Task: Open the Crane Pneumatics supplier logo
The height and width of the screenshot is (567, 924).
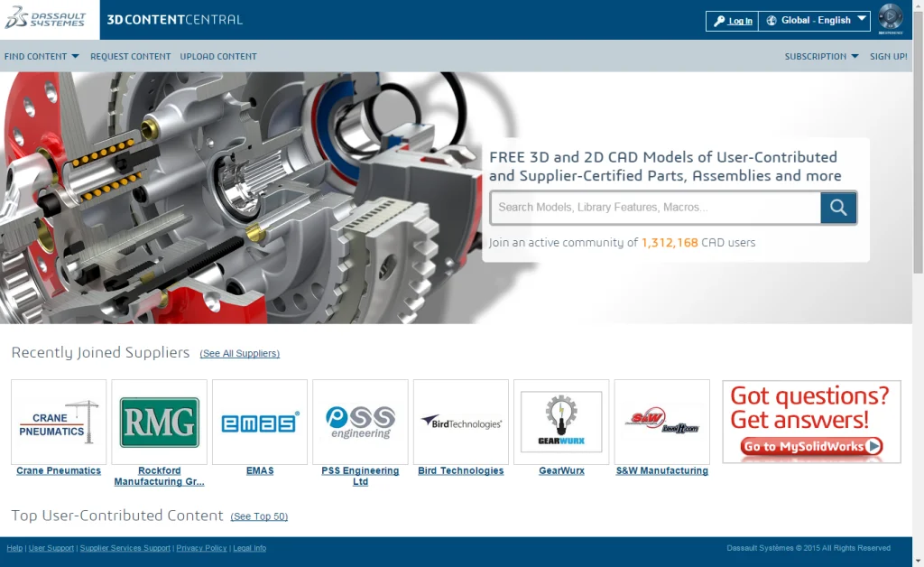Action: (x=59, y=422)
